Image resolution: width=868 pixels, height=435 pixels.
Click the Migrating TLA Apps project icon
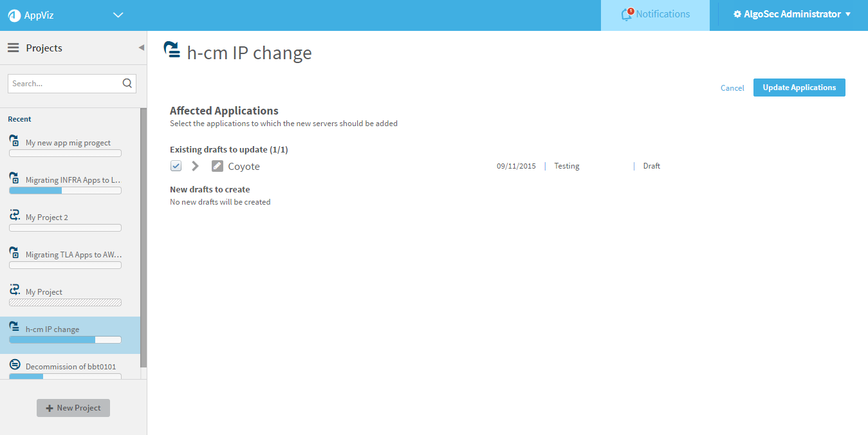(x=14, y=253)
